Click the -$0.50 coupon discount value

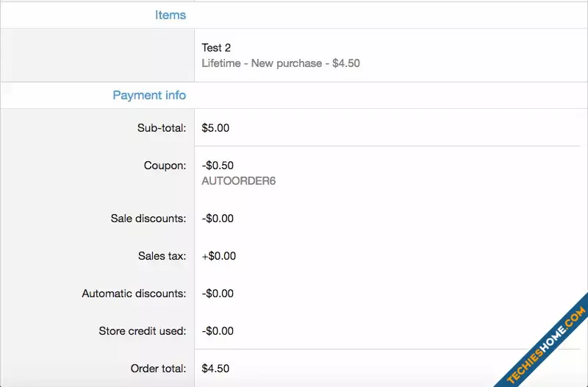218,166
